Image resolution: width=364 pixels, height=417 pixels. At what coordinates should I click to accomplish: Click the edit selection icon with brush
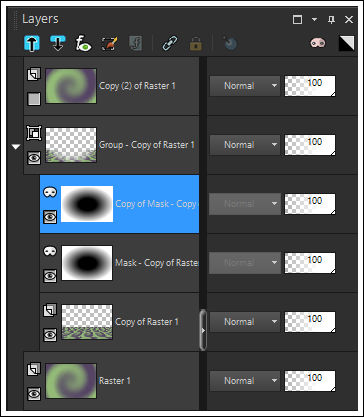coord(109,44)
